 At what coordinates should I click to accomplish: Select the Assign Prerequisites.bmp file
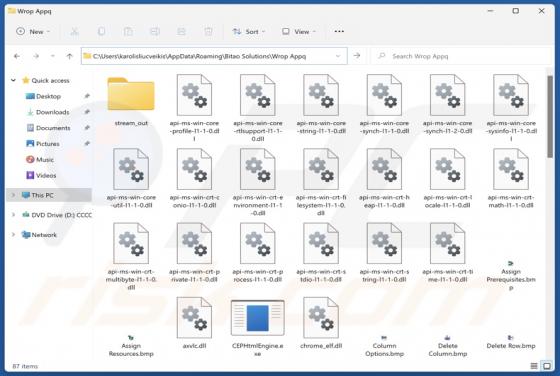coord(511,275)
